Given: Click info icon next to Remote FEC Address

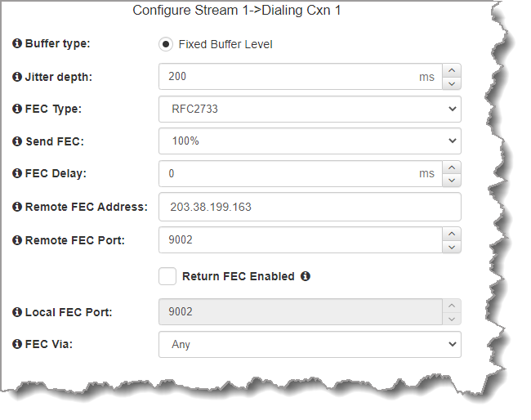Looking at the screenshot, I should 18,207.
